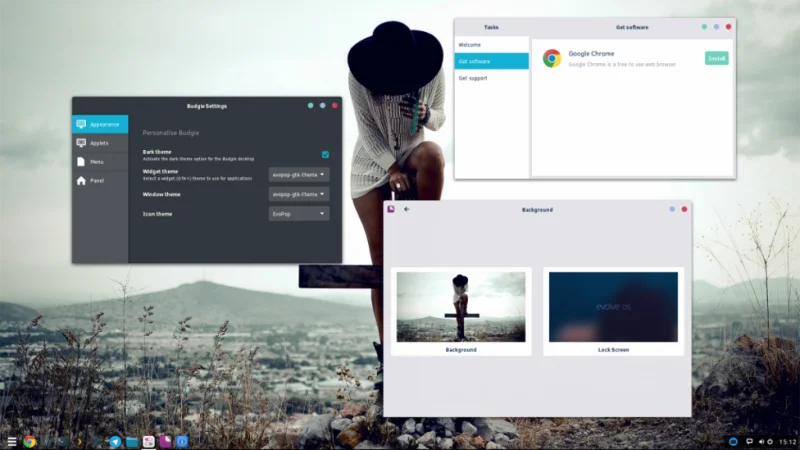Select Get software in the Tasks sidebar

(491, 61)
